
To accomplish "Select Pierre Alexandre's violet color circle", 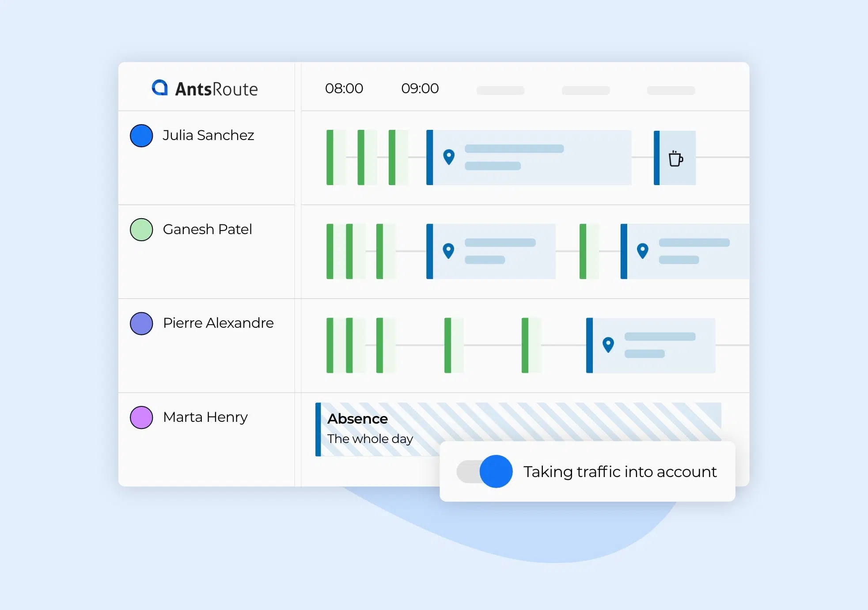I will coord(141,324).
